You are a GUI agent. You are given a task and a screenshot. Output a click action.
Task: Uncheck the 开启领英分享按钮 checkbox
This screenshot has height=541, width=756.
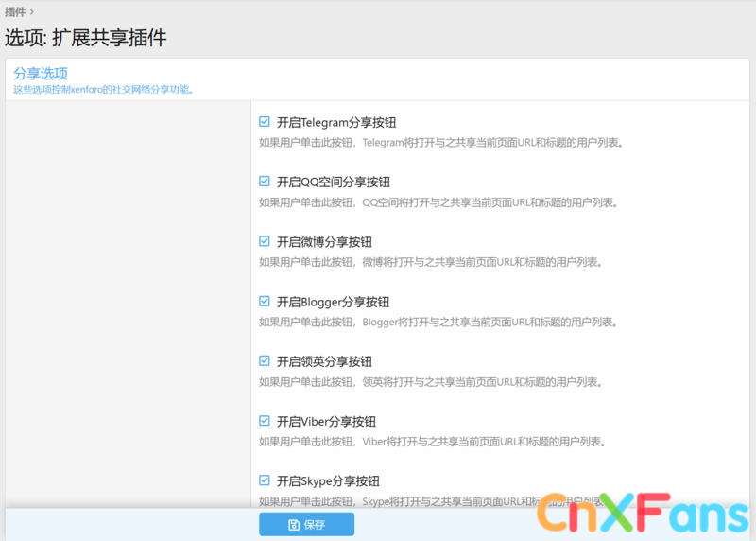tap(265, 361)
